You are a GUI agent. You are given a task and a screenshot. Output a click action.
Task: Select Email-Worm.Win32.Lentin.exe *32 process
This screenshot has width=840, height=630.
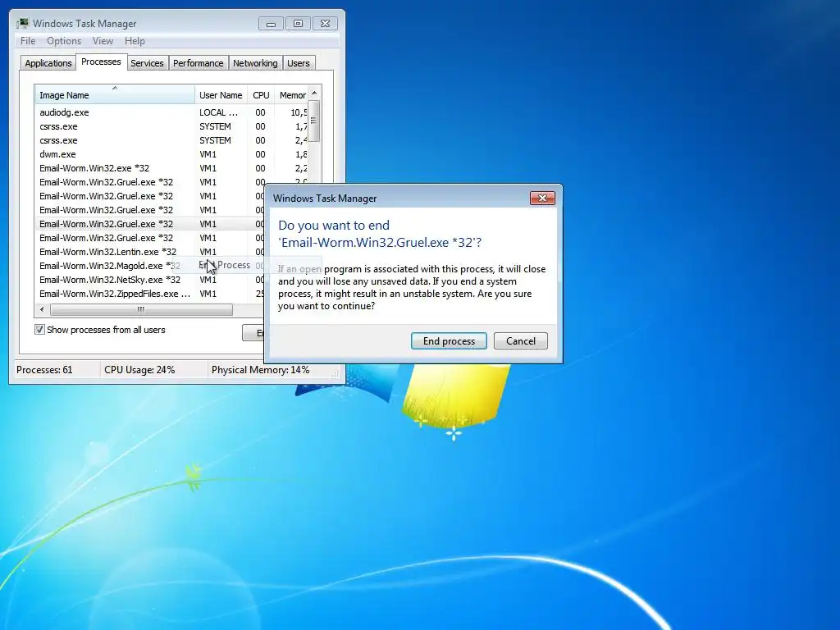[x=150, y=252]
